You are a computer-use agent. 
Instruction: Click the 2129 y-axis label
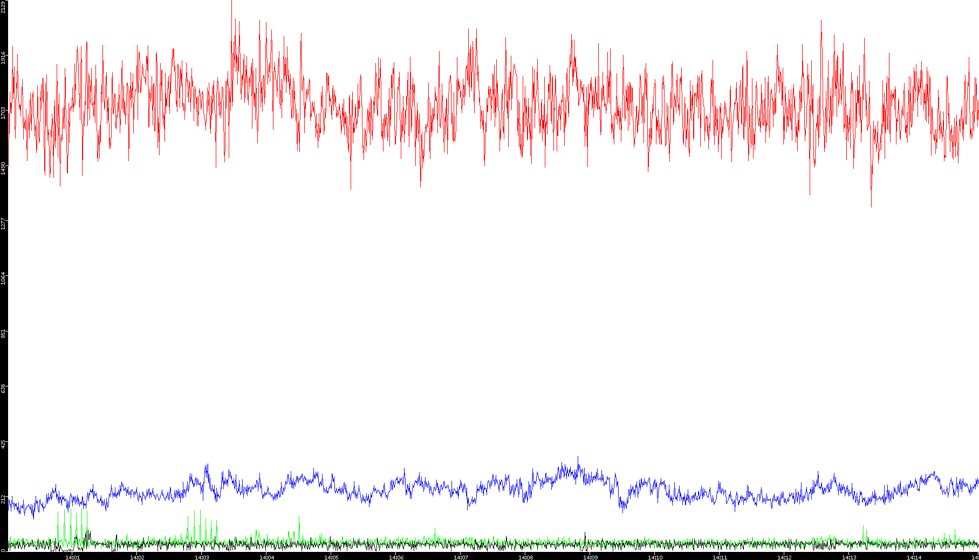click(x=3, y=6)
